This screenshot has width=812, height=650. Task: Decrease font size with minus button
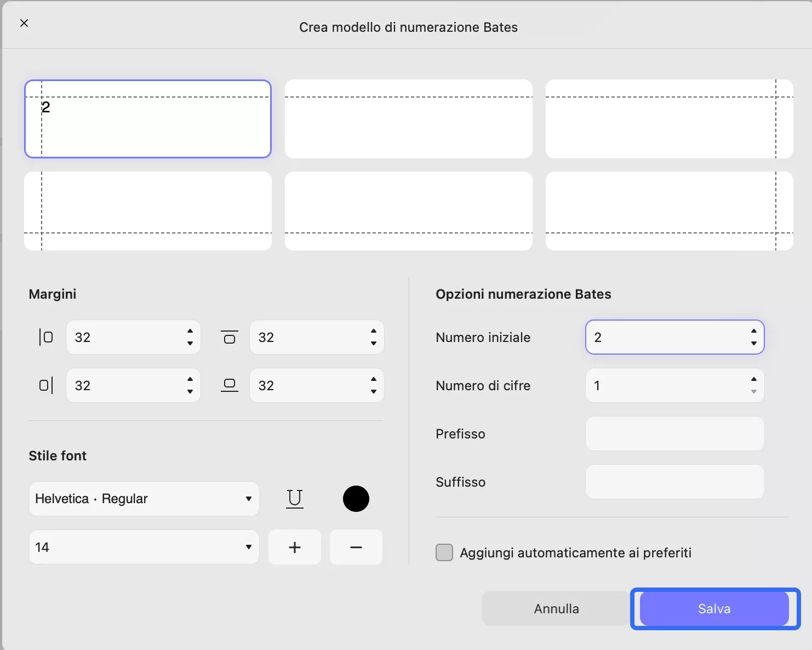click(x=356, y=547)
